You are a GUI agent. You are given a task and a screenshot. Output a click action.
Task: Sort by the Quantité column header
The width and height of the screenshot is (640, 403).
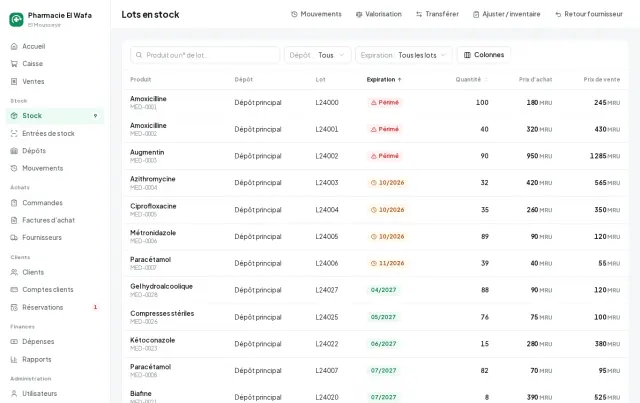pos(471,80)
